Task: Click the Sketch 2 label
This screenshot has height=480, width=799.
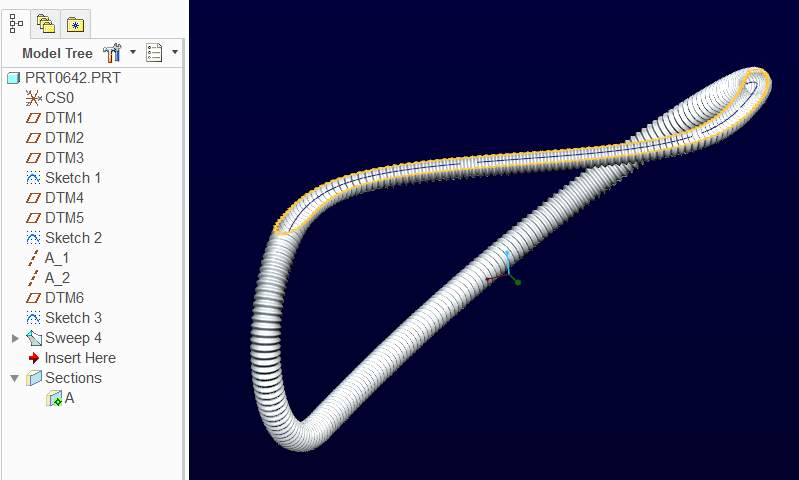Action: pos(73,238)
